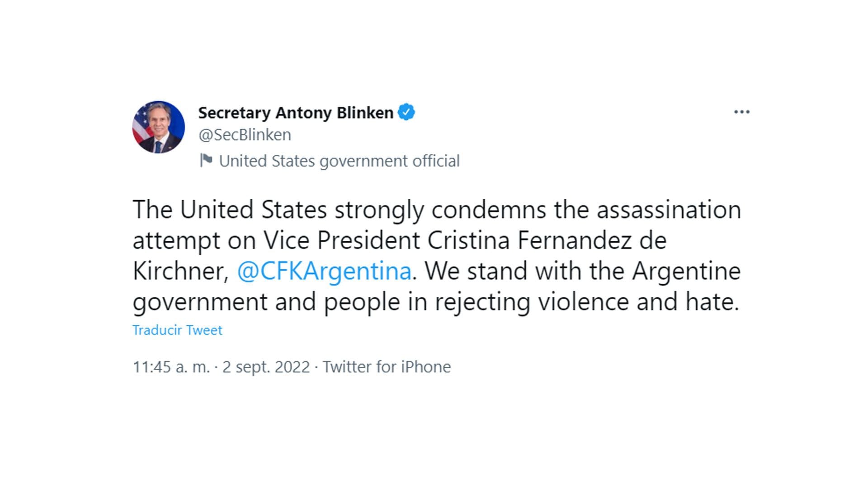The image size is (868, 488).
Task: Click Secretary Blinken's profile avatar
Action: (159, 127)
